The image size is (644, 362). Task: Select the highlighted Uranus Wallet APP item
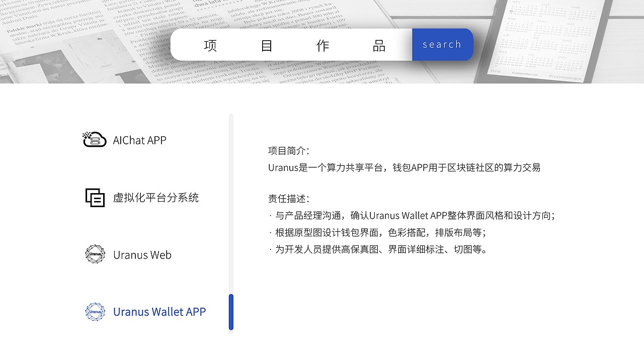click(159, 312)
